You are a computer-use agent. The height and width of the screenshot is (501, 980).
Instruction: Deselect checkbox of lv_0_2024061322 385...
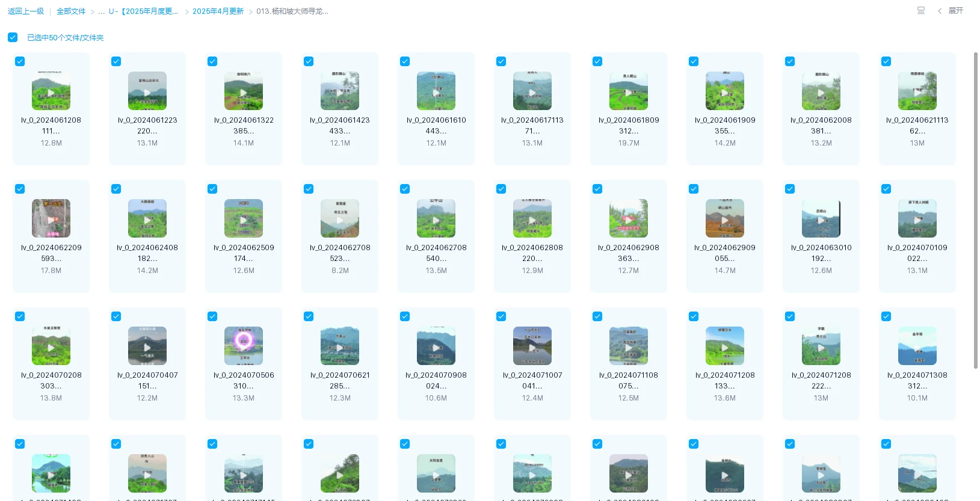(x=212, y=61)
